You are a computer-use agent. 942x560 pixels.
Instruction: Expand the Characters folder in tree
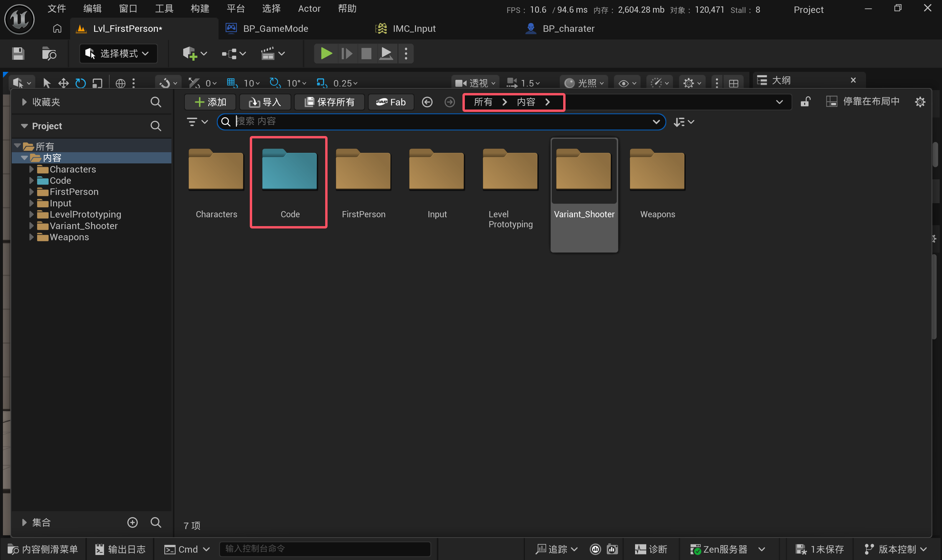tap(32, 169)
